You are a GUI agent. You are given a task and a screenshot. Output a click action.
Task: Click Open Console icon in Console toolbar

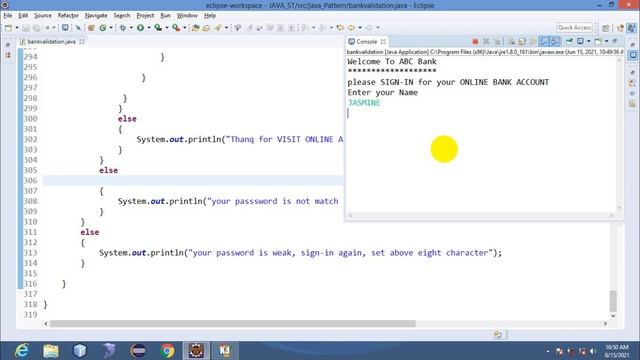click(598, 42)
